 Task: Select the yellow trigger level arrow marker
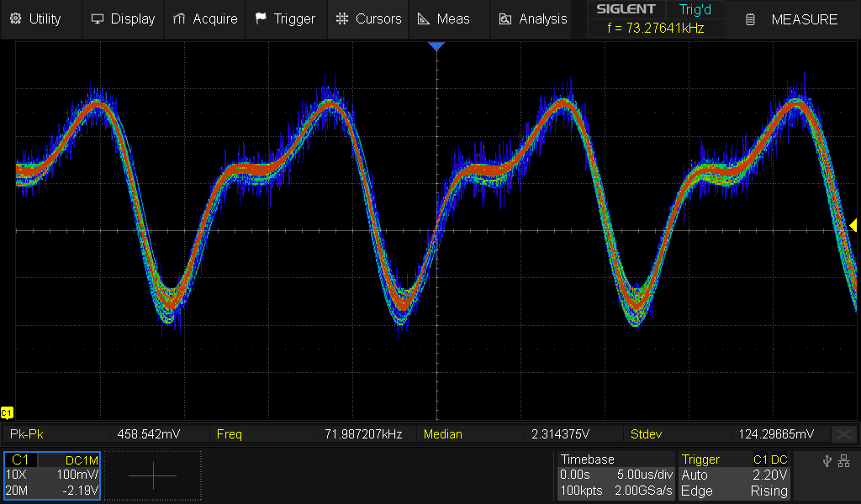(x=853, y=225)
